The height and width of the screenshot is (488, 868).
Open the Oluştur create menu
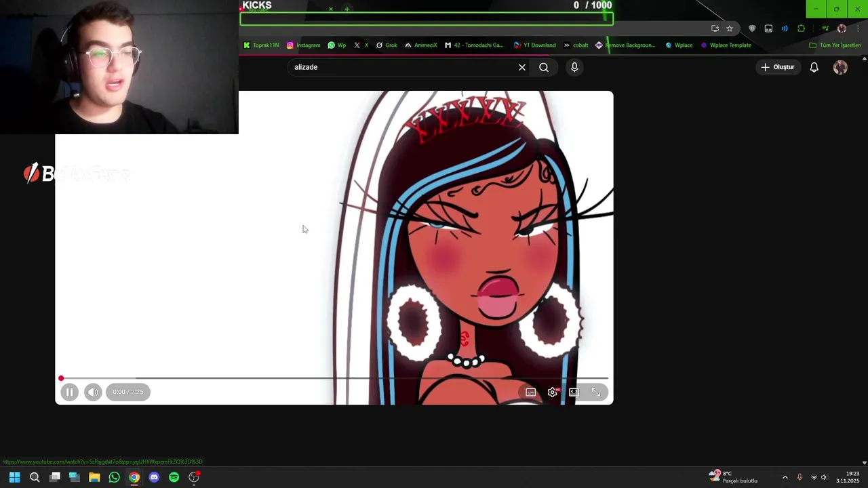tap(778, 67)
